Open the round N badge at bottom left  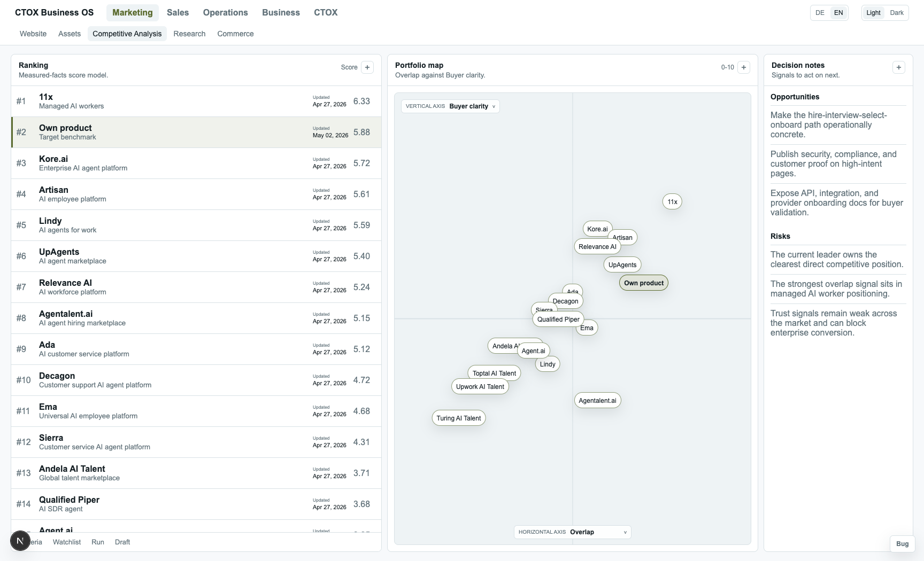coord(20,541)
